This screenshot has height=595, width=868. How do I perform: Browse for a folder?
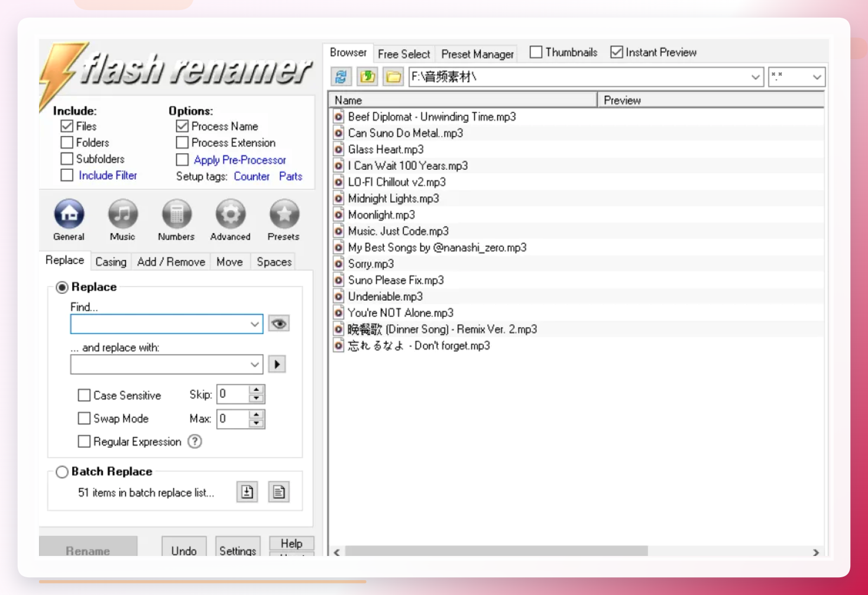393,77
